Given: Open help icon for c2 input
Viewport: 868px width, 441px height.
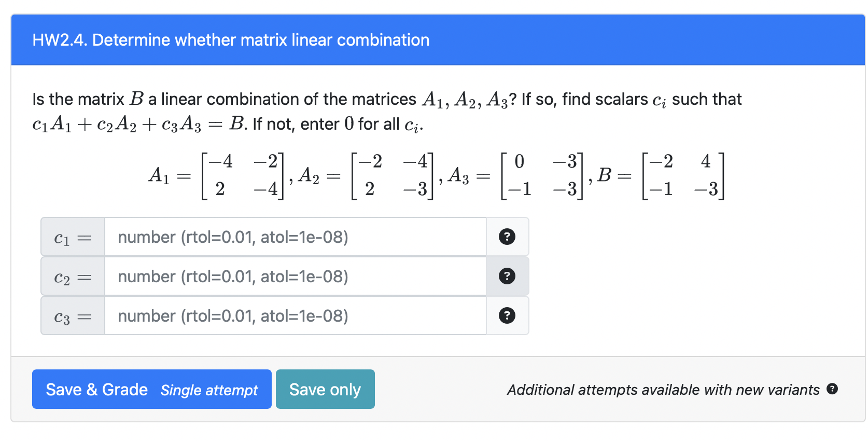Looking at the screenshot, I should pos(507,276).
